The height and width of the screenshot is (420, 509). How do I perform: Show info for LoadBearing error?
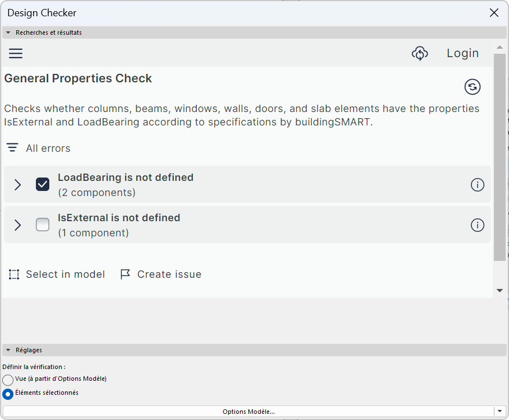pos(477,185)
